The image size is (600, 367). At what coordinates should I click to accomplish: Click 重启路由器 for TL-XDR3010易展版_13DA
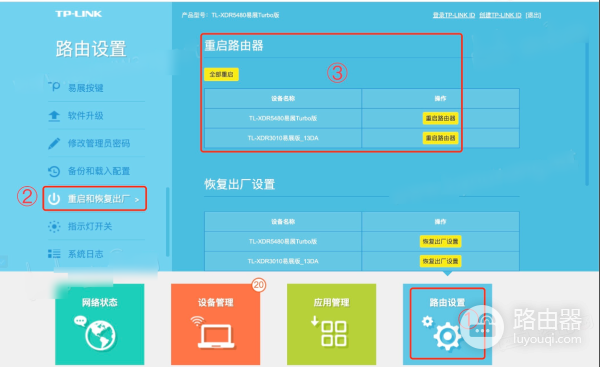(x=440, y=138)
